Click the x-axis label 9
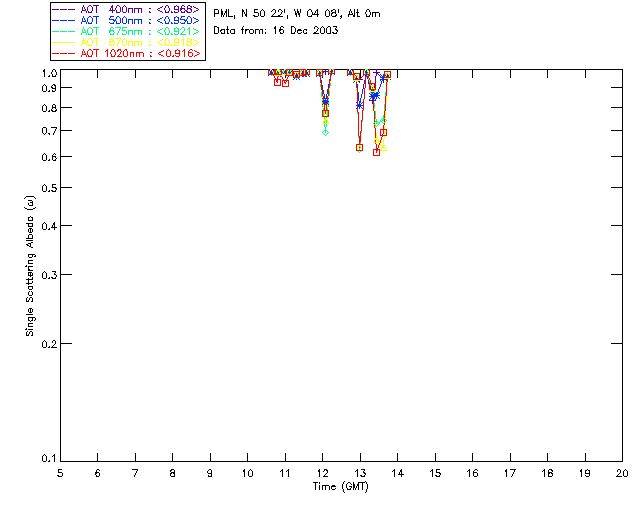This screenshot has width=640, height=512. 210,473
